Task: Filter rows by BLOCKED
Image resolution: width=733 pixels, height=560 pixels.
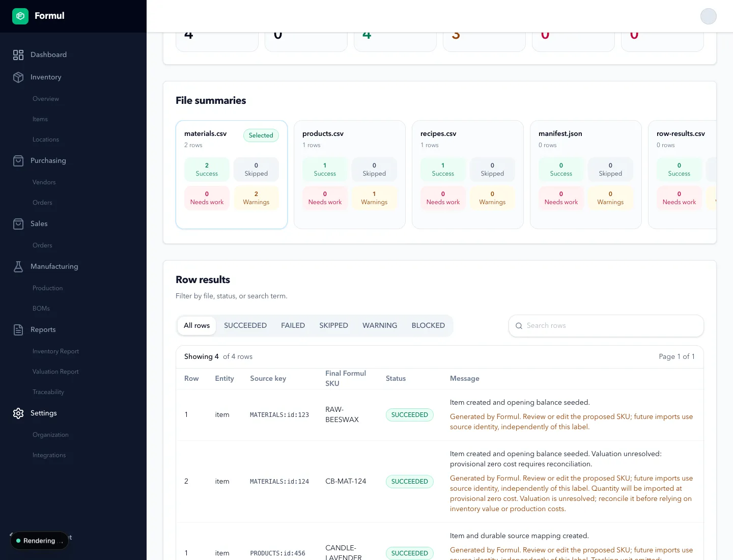Action: pyautogui.click(x=428, y=326)
